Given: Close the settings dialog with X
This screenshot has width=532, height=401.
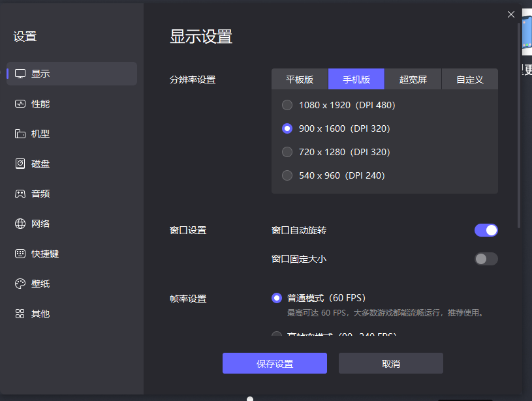Looking at the screenshot, I should pos(511,14).
